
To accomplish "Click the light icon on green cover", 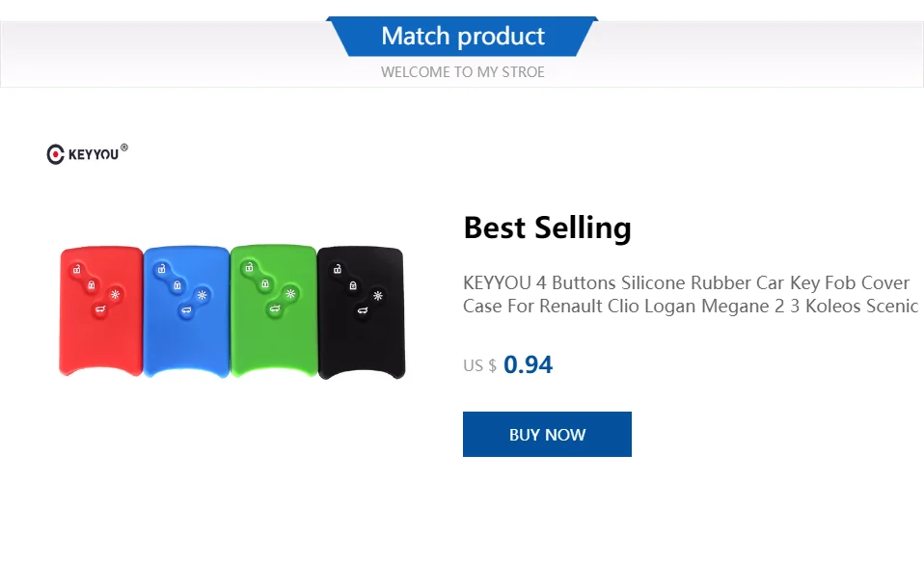I will coord(290,293).
